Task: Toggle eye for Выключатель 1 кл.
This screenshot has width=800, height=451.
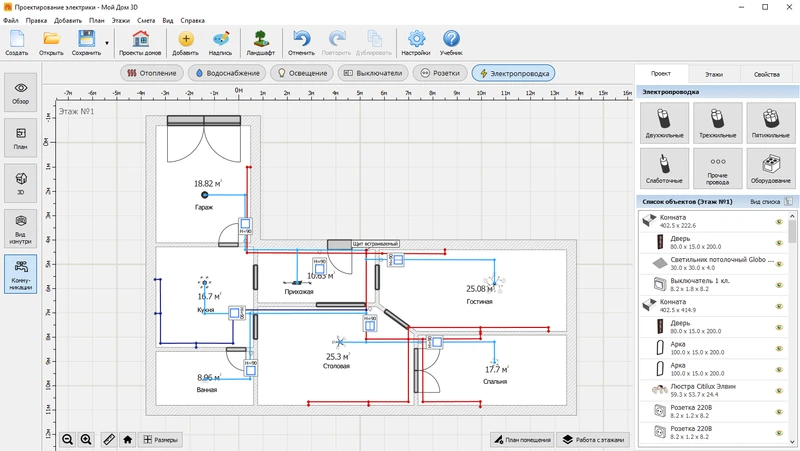Action: click(779, 285)
